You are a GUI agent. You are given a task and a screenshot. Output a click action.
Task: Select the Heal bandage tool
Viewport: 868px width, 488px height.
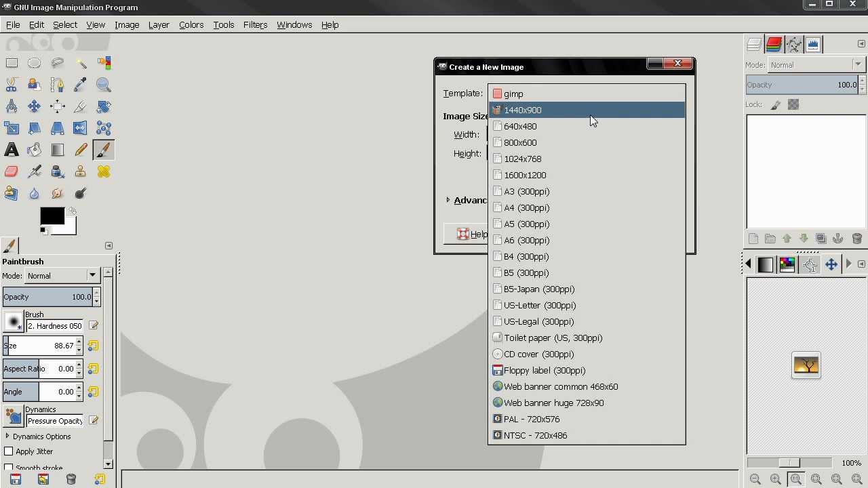104,171
